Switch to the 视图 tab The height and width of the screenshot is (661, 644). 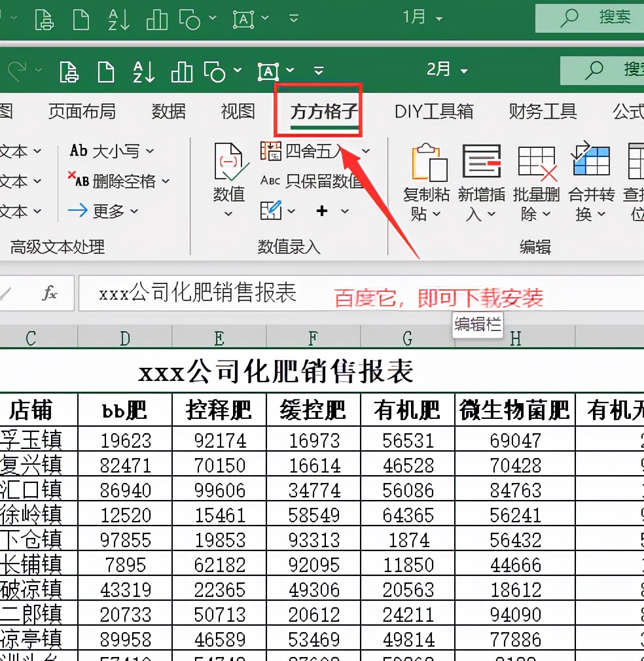click(x=238, y=111)
